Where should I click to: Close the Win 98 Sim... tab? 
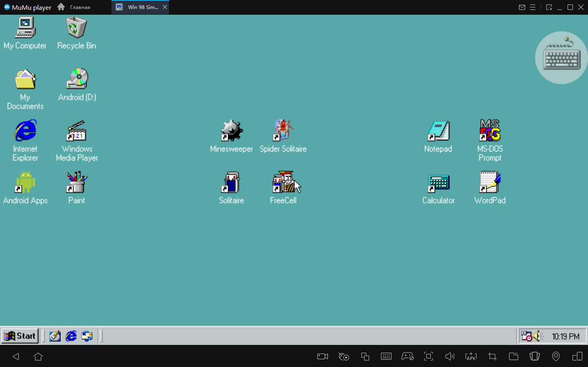tap(165, 7)
